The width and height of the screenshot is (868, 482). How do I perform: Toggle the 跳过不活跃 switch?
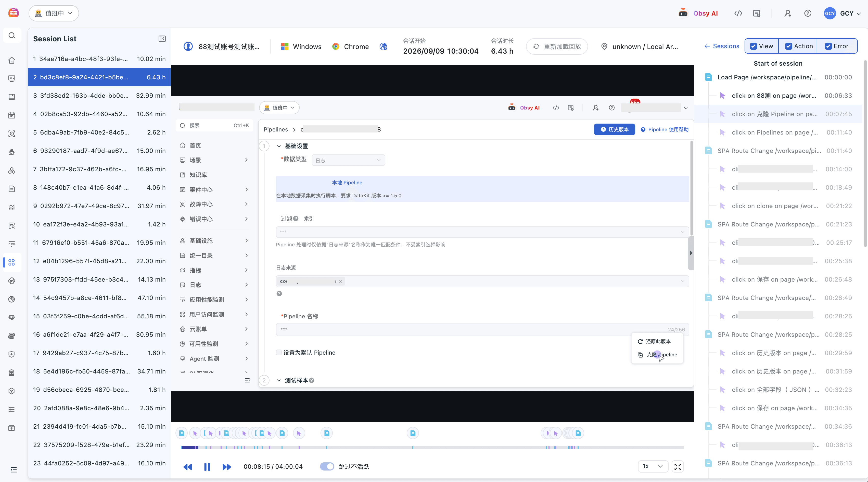327,466
